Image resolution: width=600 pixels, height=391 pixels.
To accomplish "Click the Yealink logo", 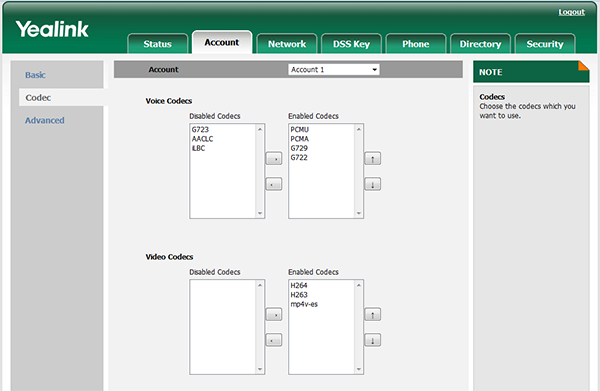I will click(52, 29).
